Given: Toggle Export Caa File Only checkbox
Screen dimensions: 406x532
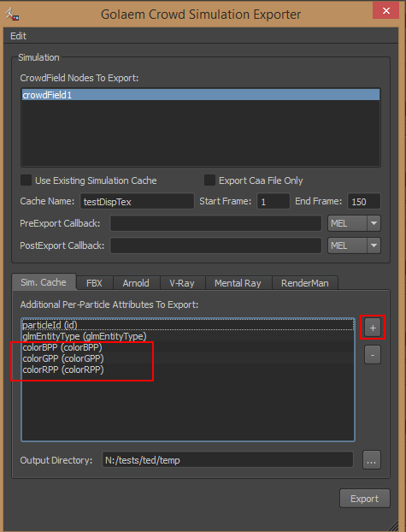Looking at the screenshot, I should pos(209,180).
